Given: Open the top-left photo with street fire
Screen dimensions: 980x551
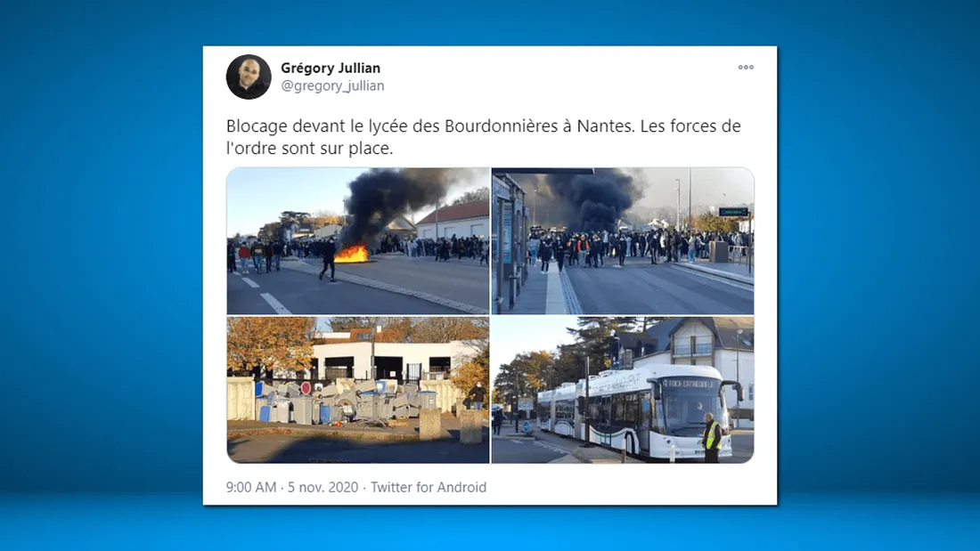Looking at the screenshot, I should point(358,240).
